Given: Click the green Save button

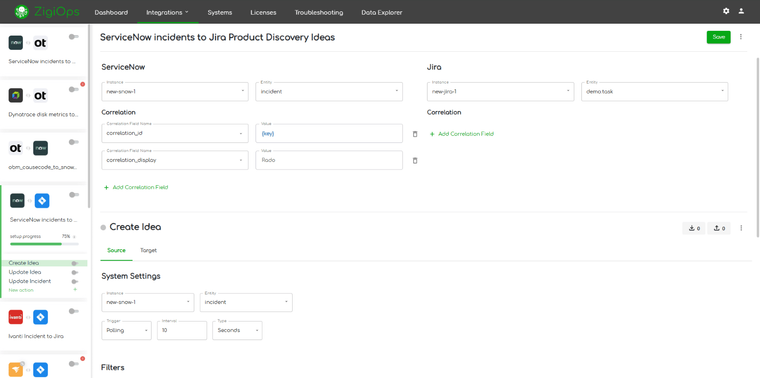Looking at the screenshot, I should click(x=719, y=37).
